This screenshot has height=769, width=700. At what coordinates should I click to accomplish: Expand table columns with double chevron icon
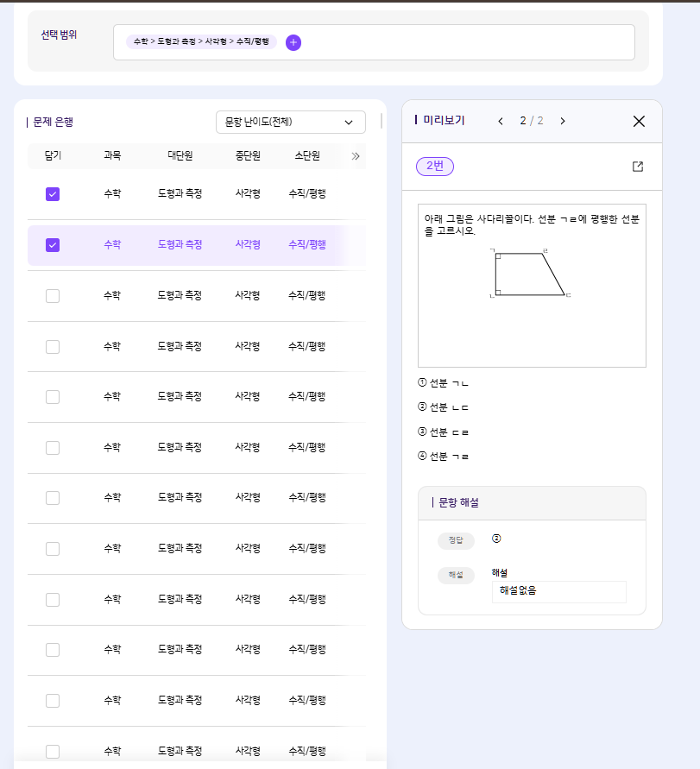coord(356,156)
